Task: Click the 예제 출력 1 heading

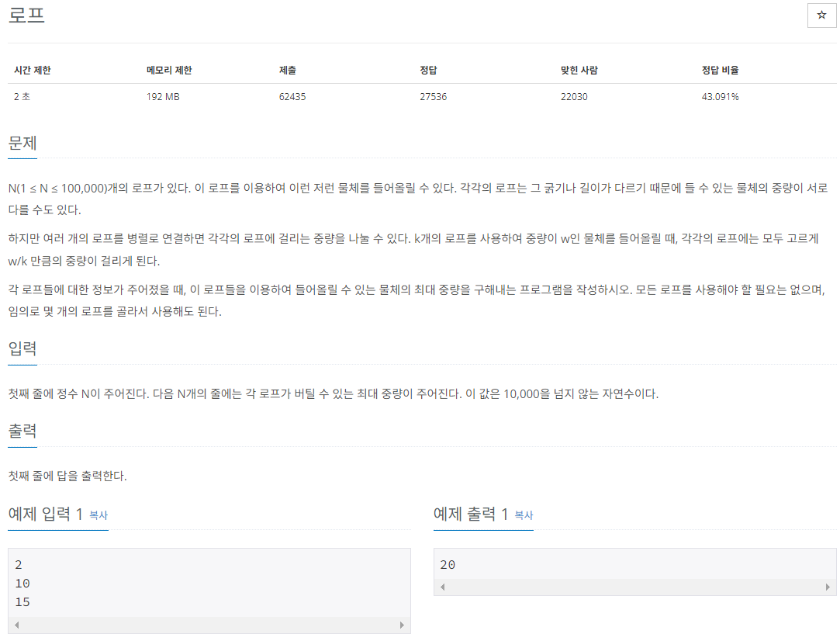Action: pos(471,514)
